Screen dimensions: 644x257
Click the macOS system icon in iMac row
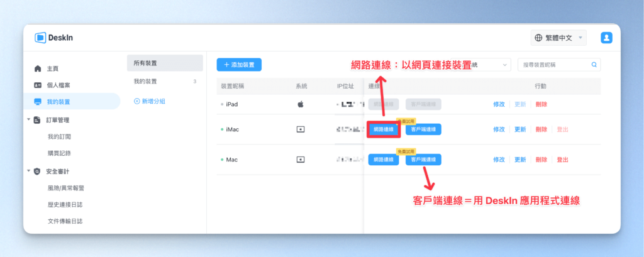pos(301,129)
